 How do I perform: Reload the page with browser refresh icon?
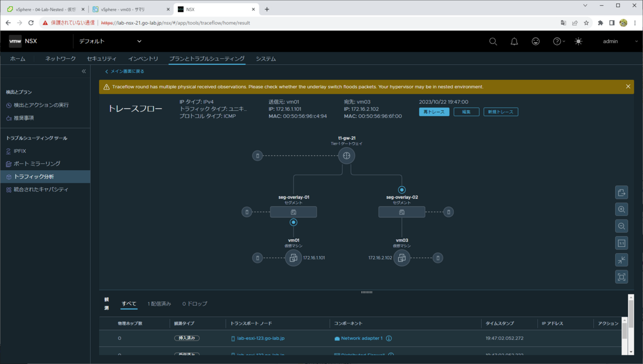point(31,23)
